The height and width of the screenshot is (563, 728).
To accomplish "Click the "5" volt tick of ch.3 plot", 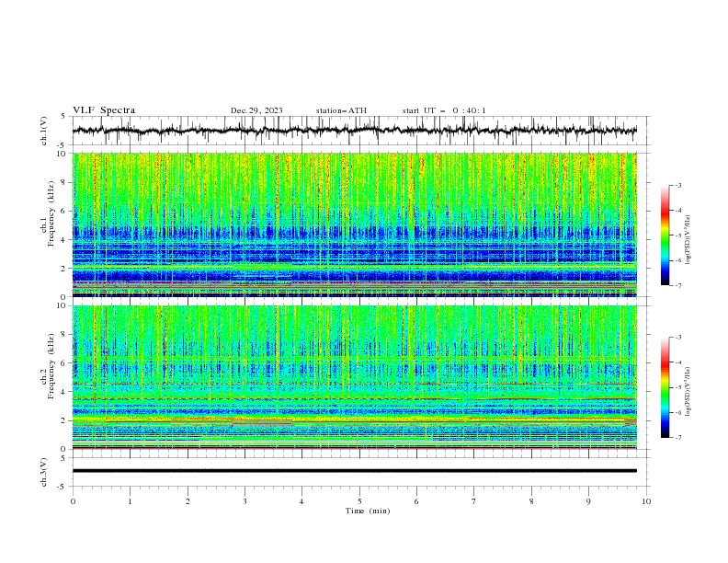I will [x=65, y=458].
